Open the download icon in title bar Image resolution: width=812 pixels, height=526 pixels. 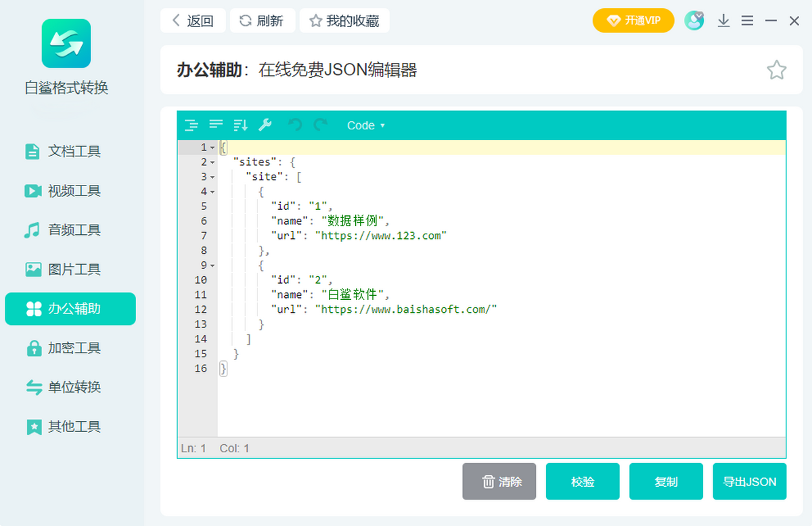723,21
